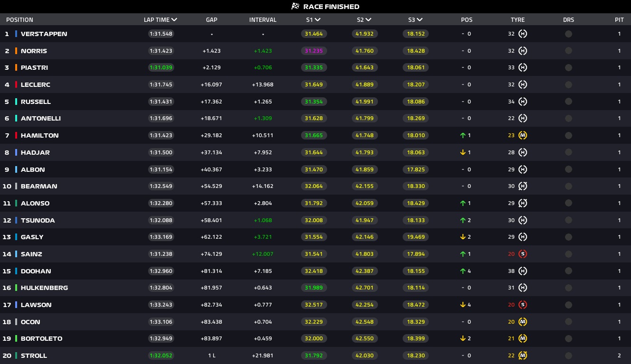Click Hulkenberg's S2 time 42.701
Screen dimensions: 631x364
(365, 288)
